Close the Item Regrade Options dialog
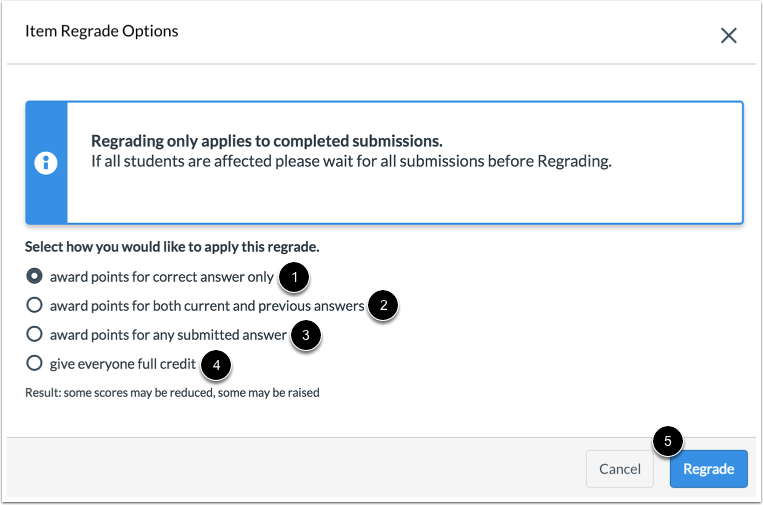Screen dimensions: 763x505 [x=729, y=36]
